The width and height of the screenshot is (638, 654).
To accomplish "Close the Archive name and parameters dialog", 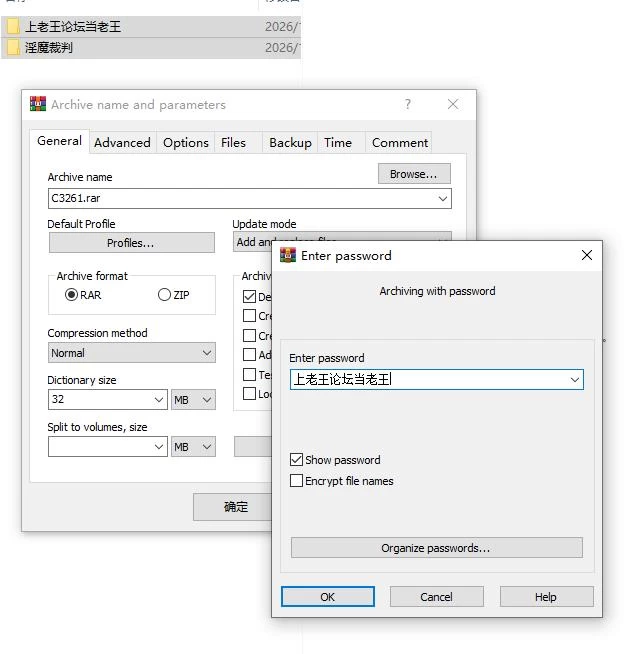I will point(453,104).
